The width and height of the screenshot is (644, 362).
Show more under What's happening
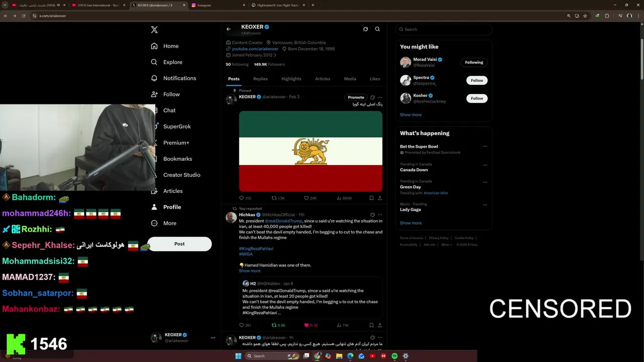[411, 223]
